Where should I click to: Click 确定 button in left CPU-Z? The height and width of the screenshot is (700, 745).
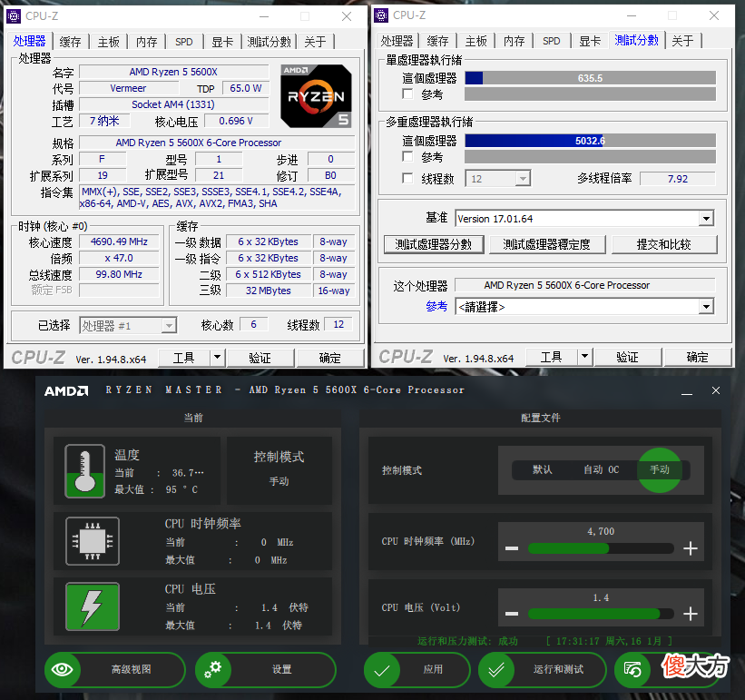(x=329, y=358)
